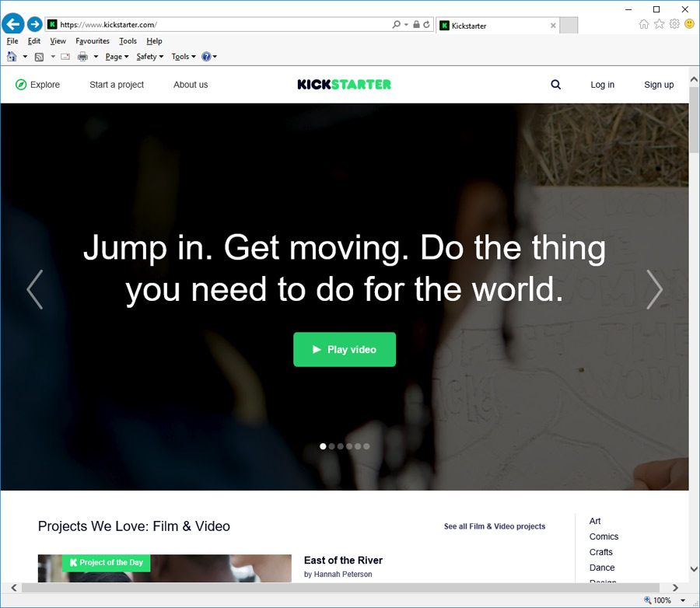Click the Home icon beside the favourites star
The width and height of the screenshot is (700, 608).
click(644, 24)
